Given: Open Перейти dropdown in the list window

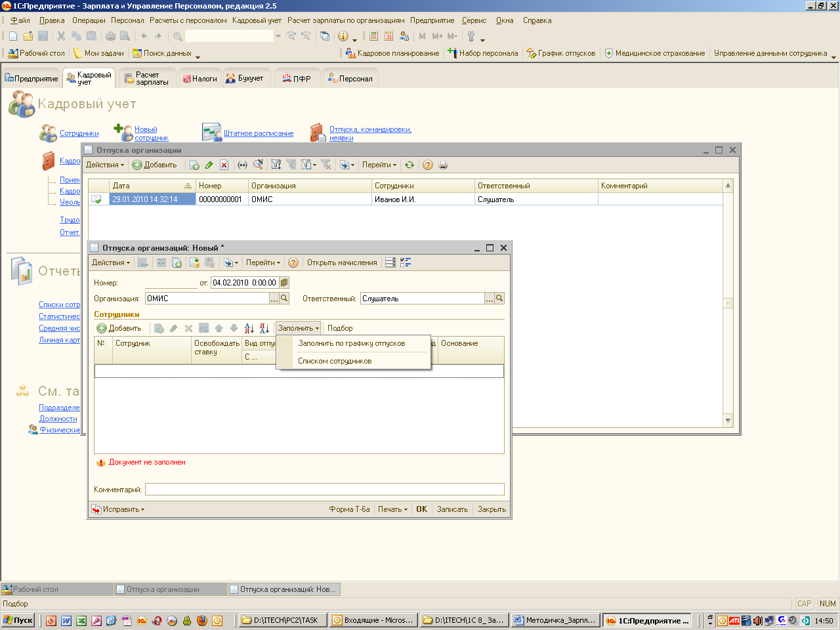Looking at the screenshot, I should click(x=379, y=165).
